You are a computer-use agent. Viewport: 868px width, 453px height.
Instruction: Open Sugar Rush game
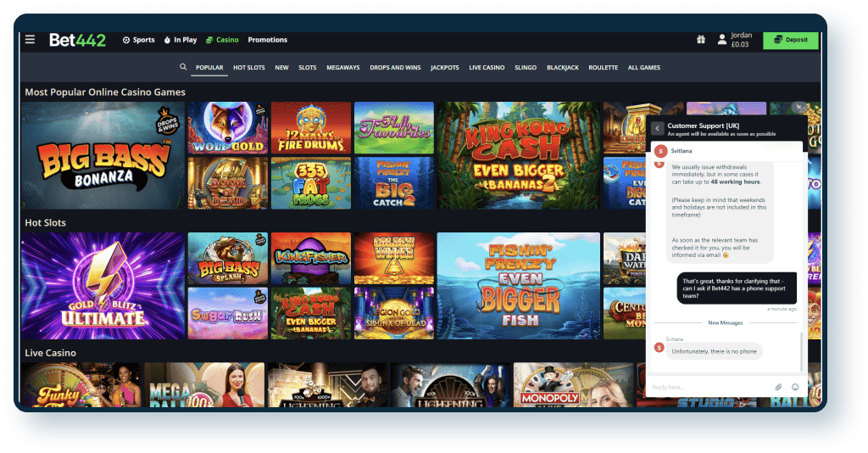pos(227,313)
